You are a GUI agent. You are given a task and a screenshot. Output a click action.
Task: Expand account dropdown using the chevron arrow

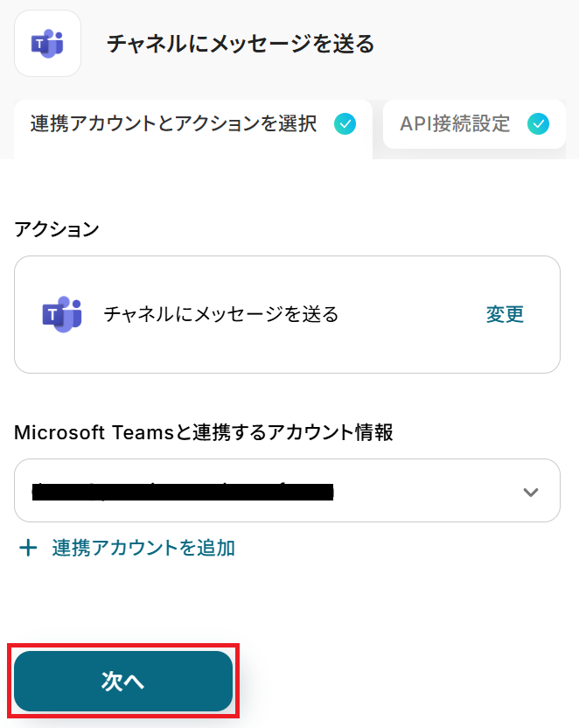tap(530, 492)
